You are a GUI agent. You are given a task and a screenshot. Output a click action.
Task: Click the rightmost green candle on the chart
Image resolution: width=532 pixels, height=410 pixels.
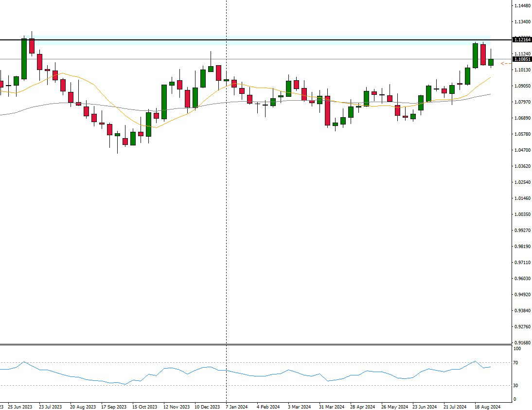pyautogui.click(x=491, y=62)
